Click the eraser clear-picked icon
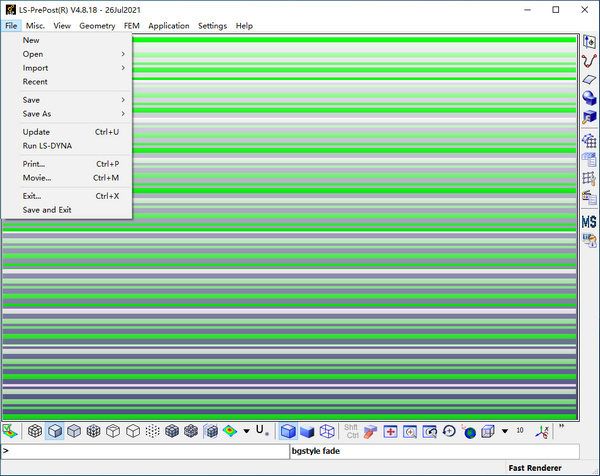Screen dimensions: 600x476 [370, 432]
